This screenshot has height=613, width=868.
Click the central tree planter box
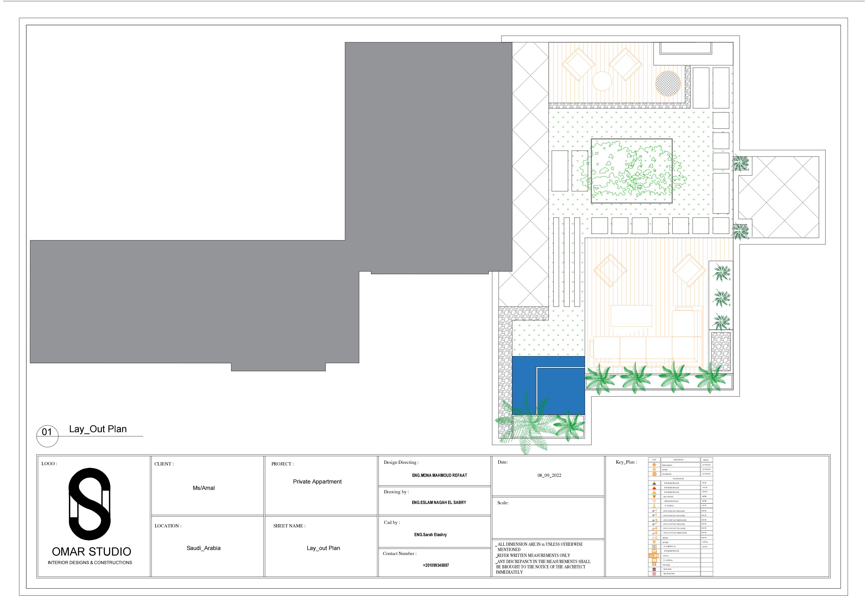point(631,171)
